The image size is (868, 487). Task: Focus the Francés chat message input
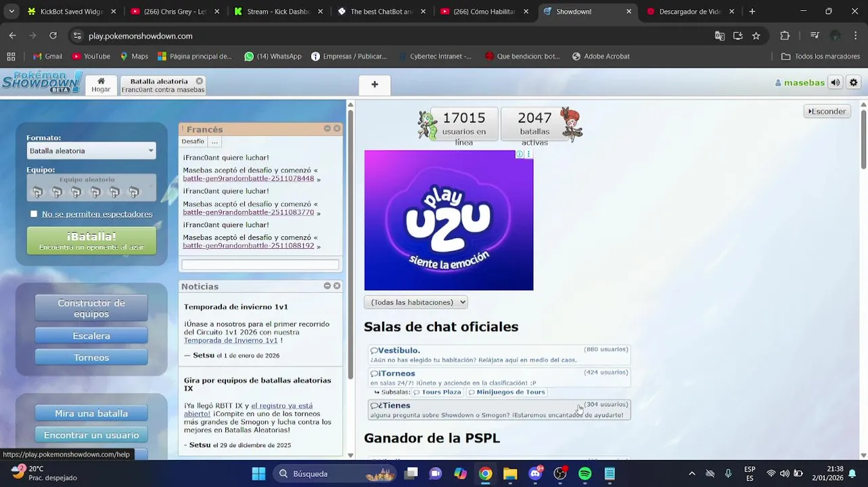click(x=260, y=264)
